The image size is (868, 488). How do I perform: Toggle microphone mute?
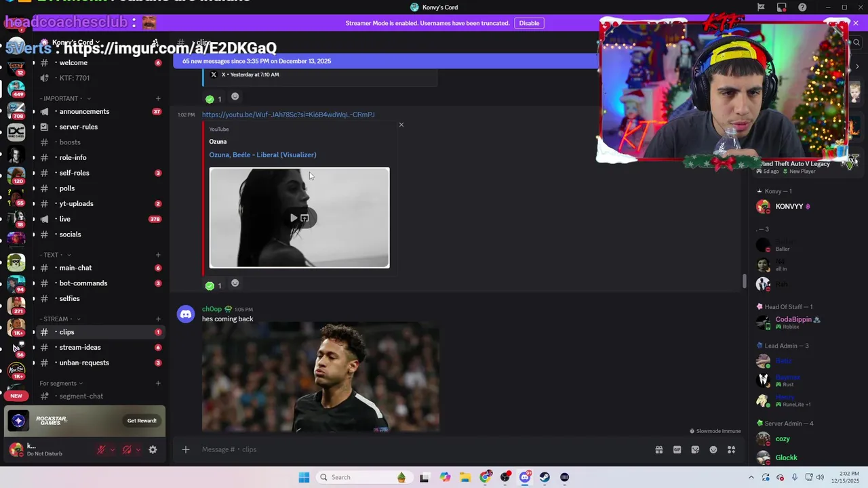(x=101, y=449)
